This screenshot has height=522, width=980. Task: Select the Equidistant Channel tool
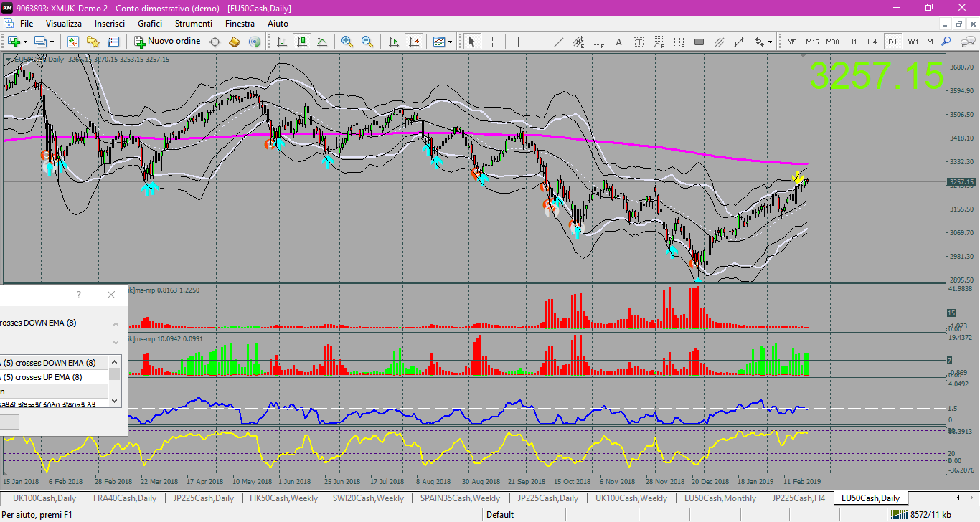[579, 42]
